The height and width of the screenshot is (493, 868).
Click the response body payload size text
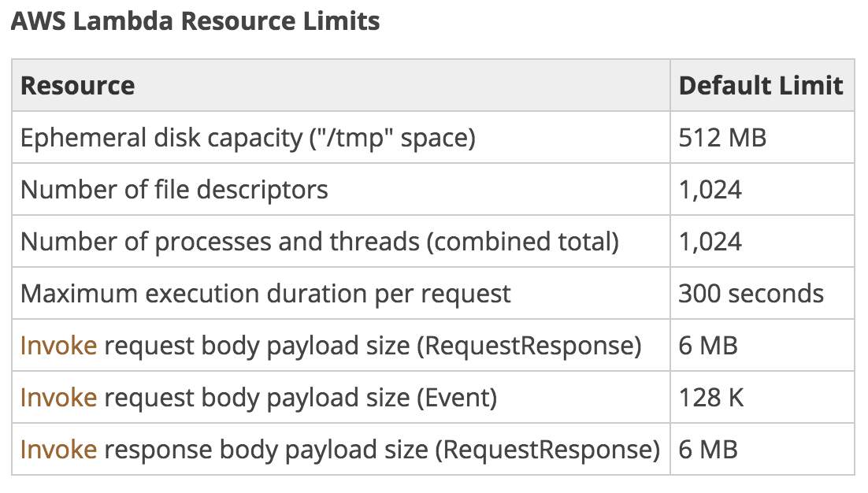pyautogui.click(x=382, y=450)
